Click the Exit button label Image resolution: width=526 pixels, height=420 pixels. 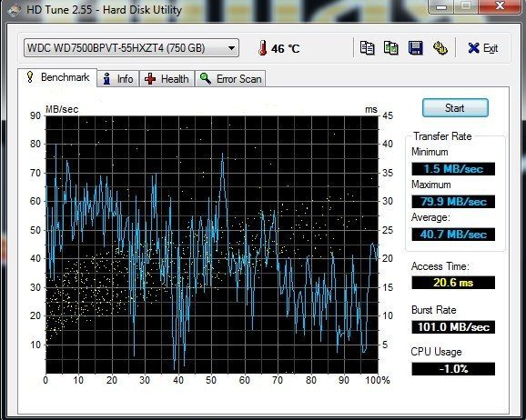(x=491, y=48)
